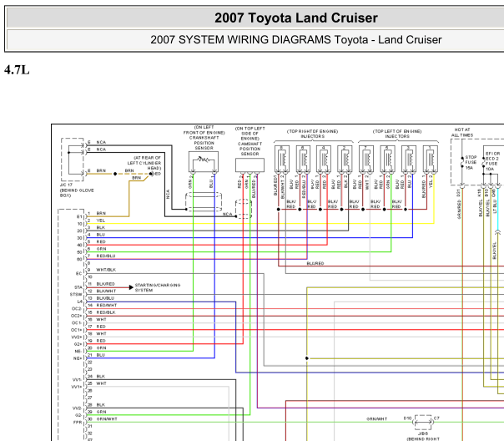Screen dimensions: 504x441
Task: Click pin '3 BLK' wire label
Action: 97,227
